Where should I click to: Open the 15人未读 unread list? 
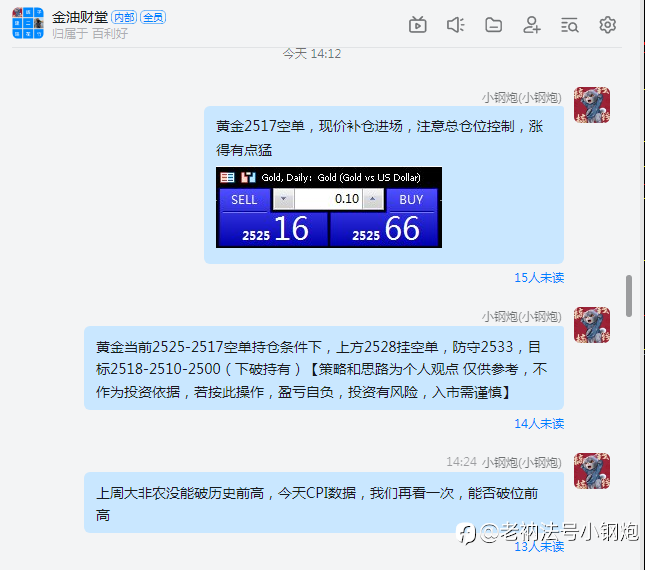[x=539, y=278]
